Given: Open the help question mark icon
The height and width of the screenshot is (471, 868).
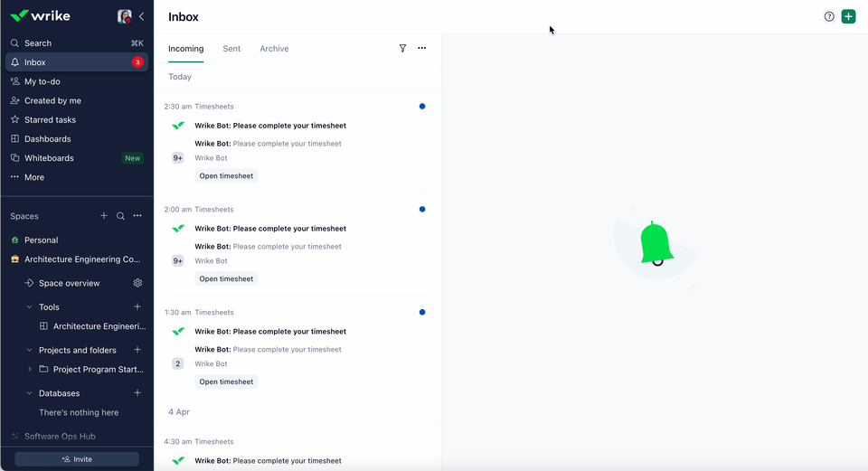Looking at the screenshot, I should point(829,16).
